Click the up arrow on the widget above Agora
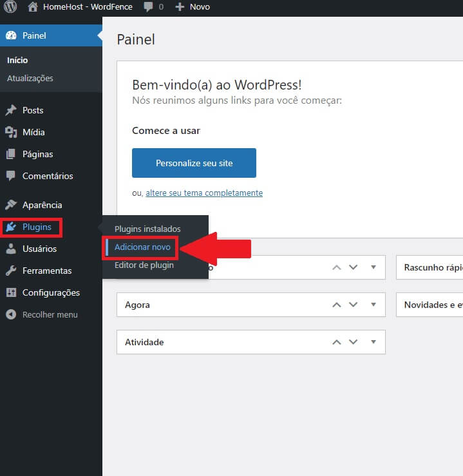 pyautogui.click(x=337, y=267)
